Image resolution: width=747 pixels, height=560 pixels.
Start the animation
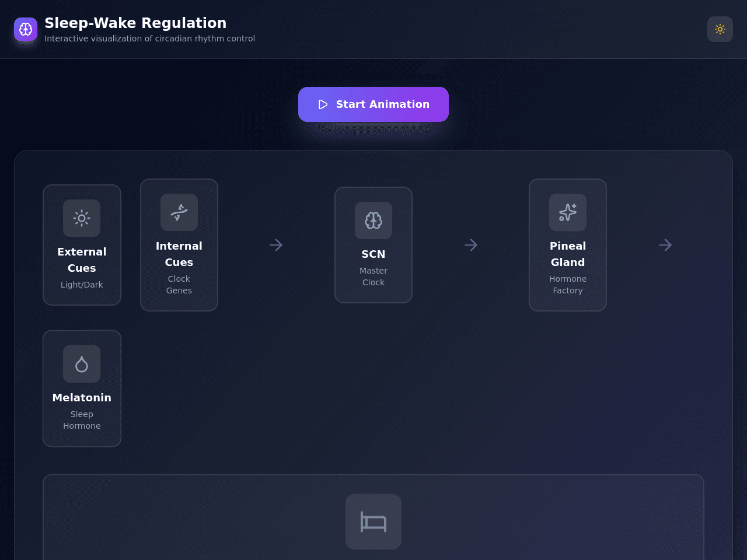(373, 104)
